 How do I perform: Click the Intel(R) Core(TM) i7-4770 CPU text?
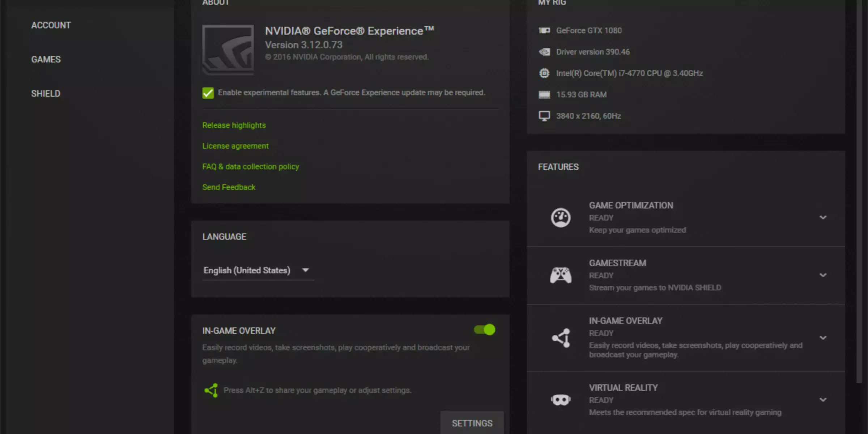pos(629,73)
